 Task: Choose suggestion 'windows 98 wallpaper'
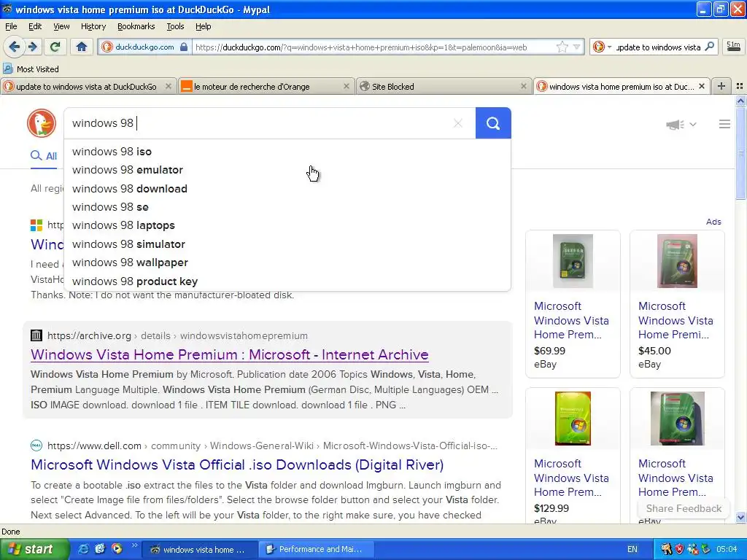click(287, 262)
